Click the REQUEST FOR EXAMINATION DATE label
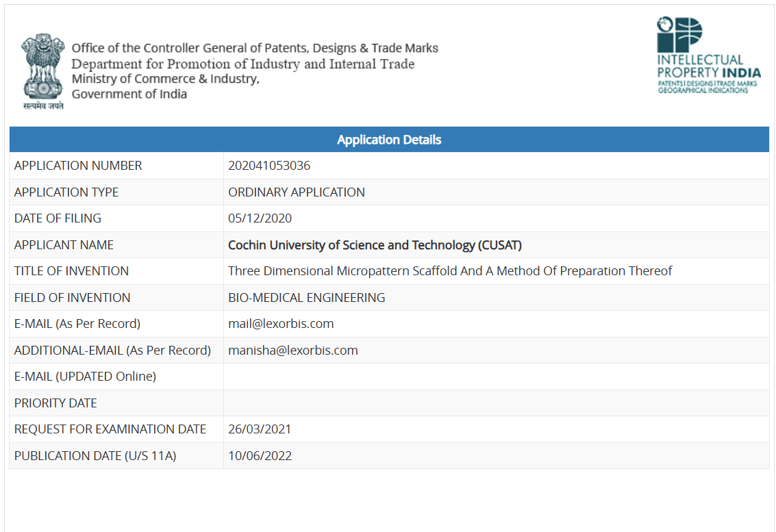Screen dimensions: 776x532 tap(110, 429)
